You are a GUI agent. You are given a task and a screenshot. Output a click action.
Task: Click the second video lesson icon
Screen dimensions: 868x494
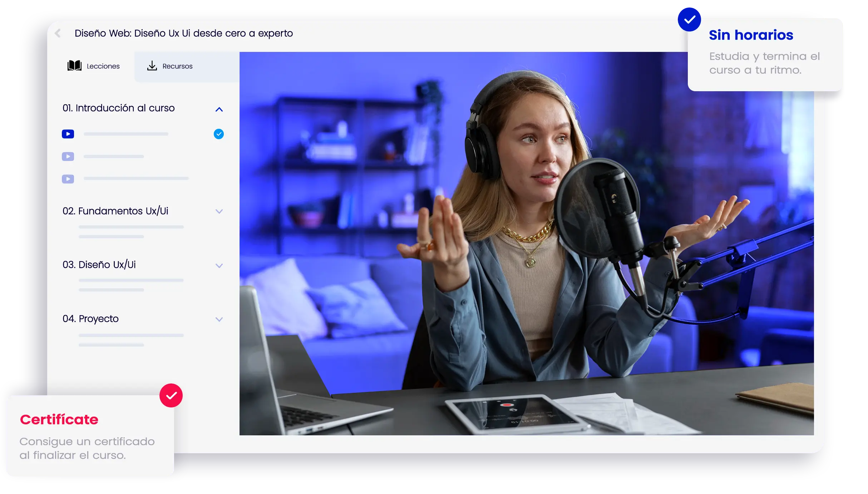[68, 156]
